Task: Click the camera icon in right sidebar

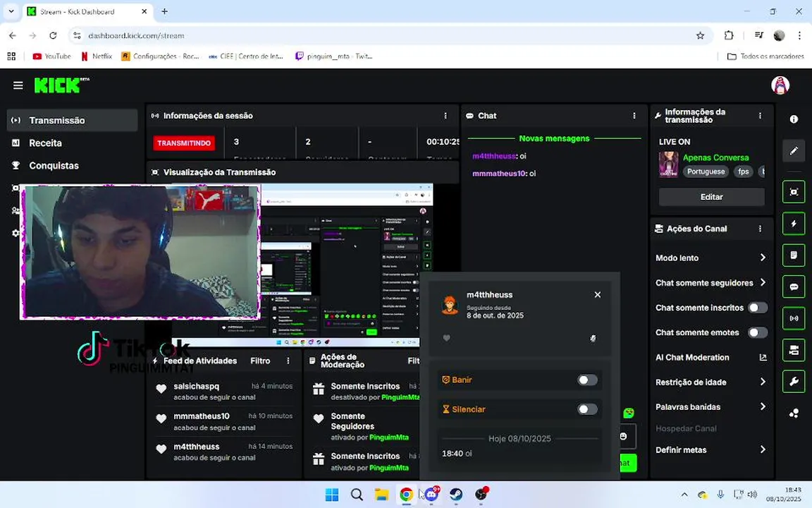Action: click(x=794, y=351)
